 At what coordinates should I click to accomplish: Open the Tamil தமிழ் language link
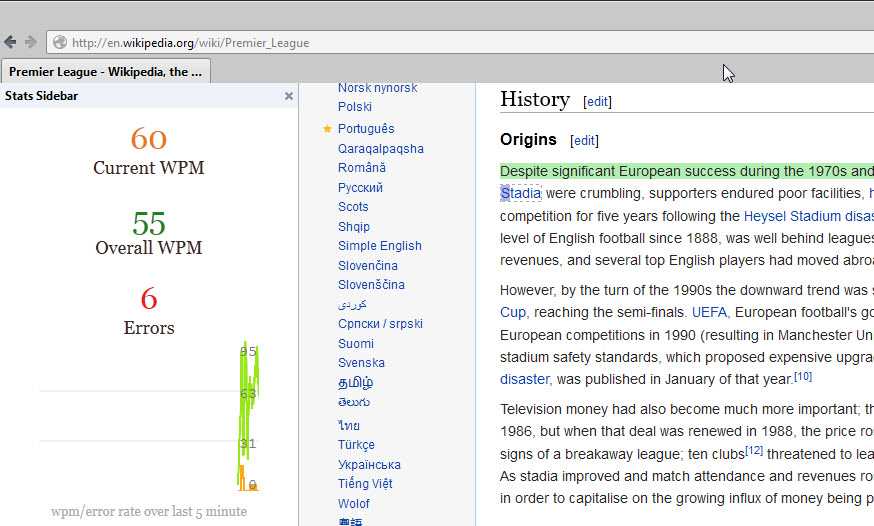tap(355, 383)
